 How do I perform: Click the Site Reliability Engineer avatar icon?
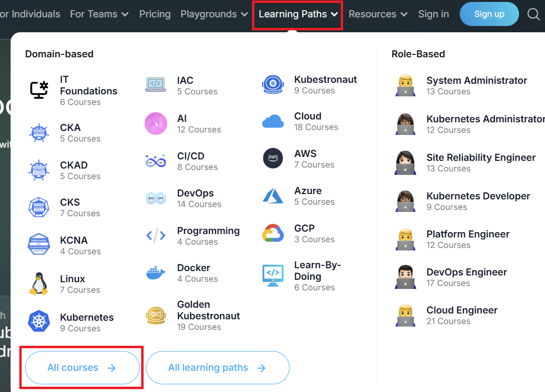point(405,162)
